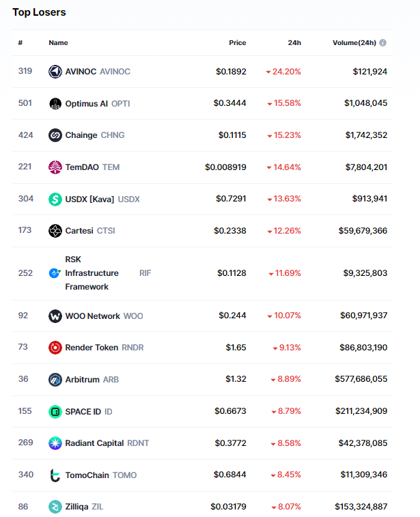Image resolution: width=420 pixels, height=517 pixels.
Task: Click the TemDAO coin logo
Action: 55,167
